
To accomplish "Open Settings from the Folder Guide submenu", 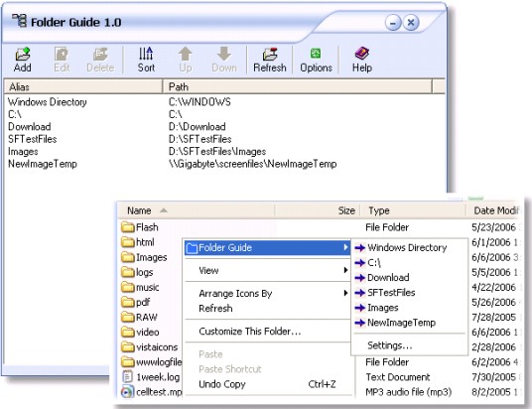I will 389,345.
